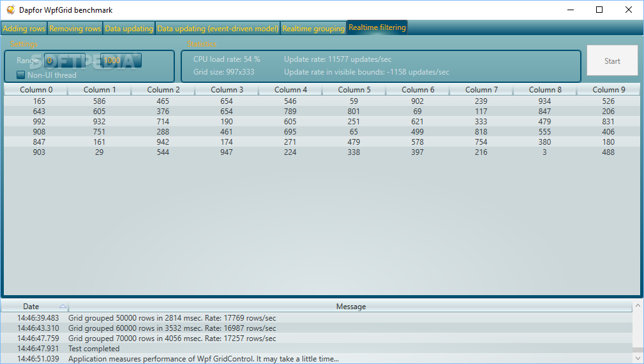Select cell 754 in Column 7
Image resolution: width=644 pixels, height=364 pixels.
(481, 142)
